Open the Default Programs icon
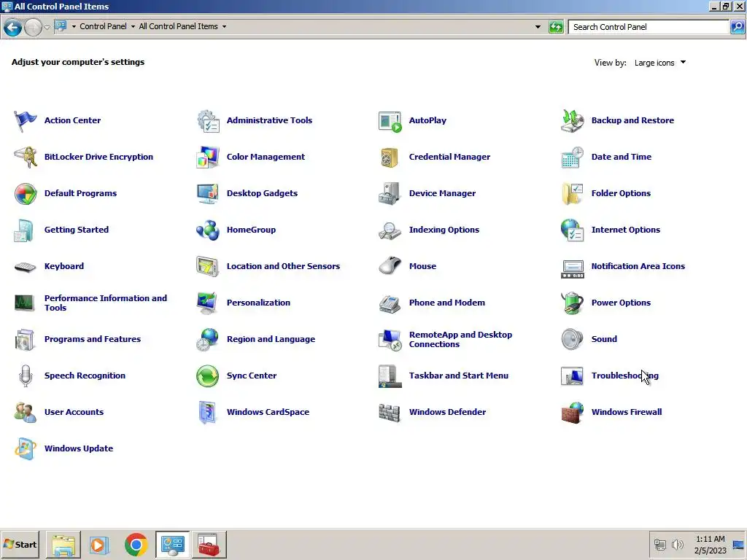The width and height of the screenshot is (747, 560). 26,193
